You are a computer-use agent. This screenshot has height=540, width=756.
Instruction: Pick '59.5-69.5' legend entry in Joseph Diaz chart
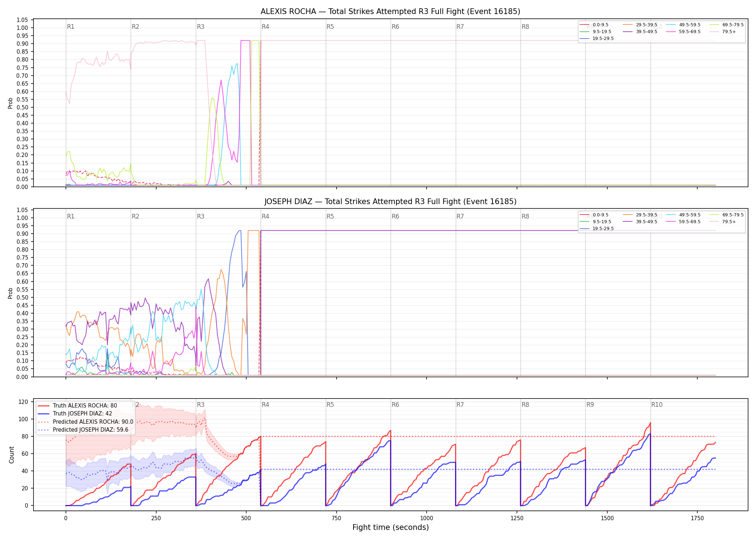pyautogui.click(x=683, y=222)
